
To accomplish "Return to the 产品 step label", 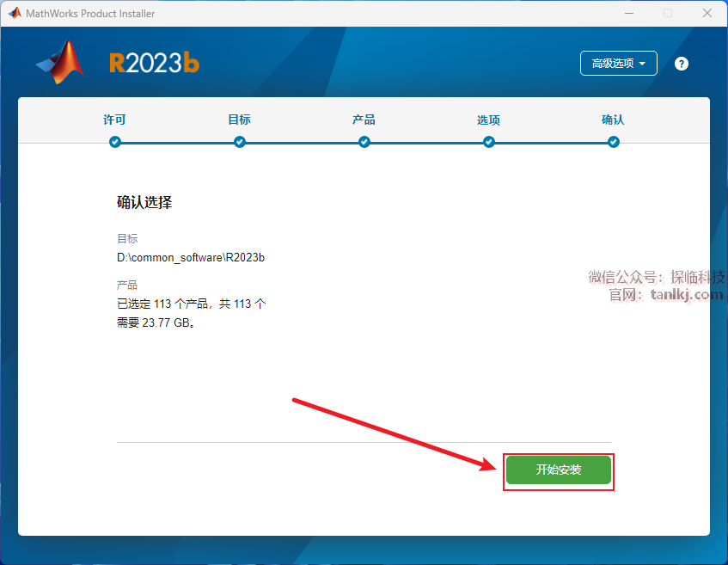I will [x=364, y=120].
